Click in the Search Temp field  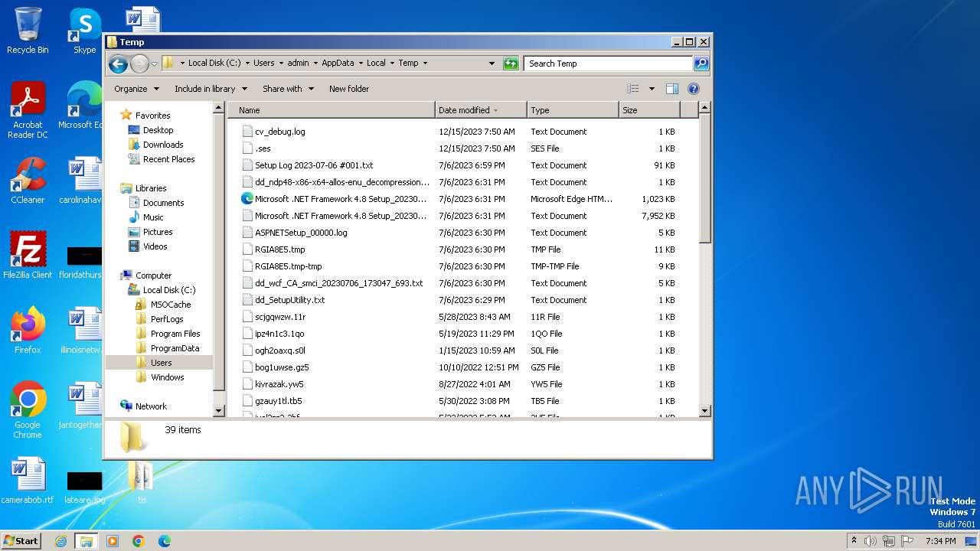click(x=609, y=64)
